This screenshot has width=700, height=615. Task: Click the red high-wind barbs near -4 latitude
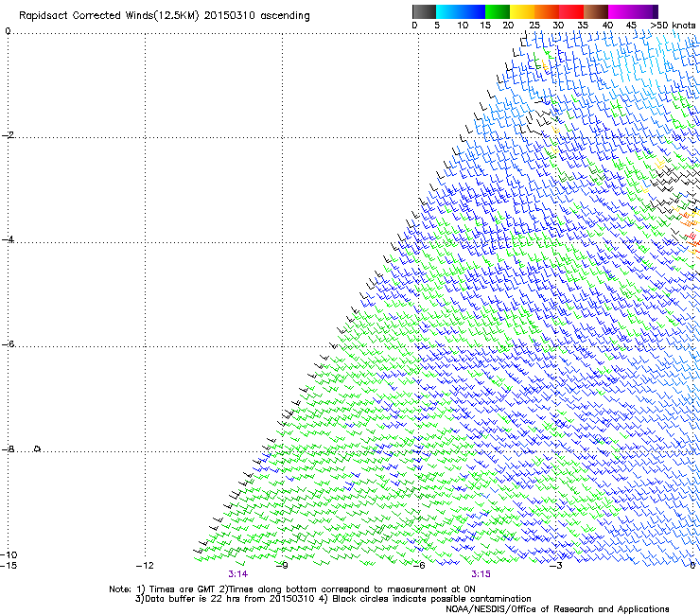pyautogui.click(x=691, y=237)
